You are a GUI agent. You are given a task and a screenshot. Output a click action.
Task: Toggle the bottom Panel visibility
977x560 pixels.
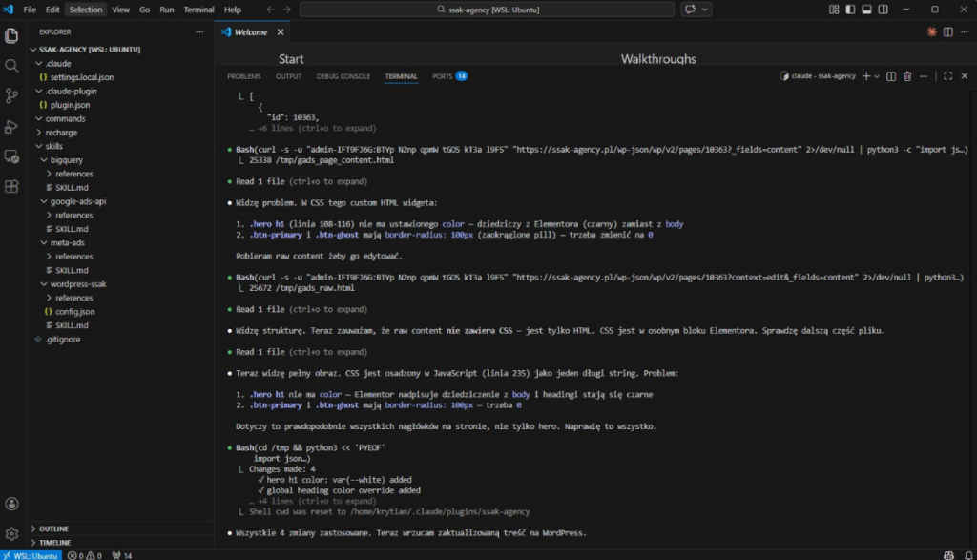(x=864, y=9)
